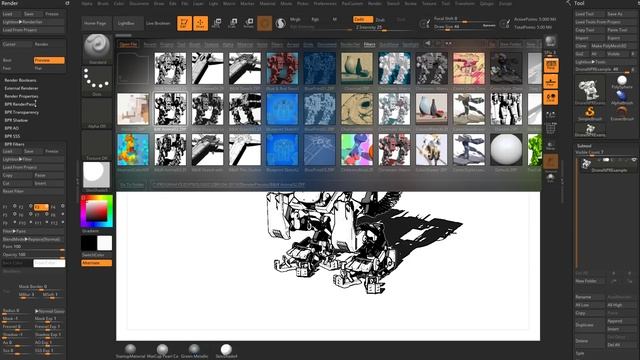Select the Move transform icon
Screen dimensions: 640x360
tap(217, 23)
